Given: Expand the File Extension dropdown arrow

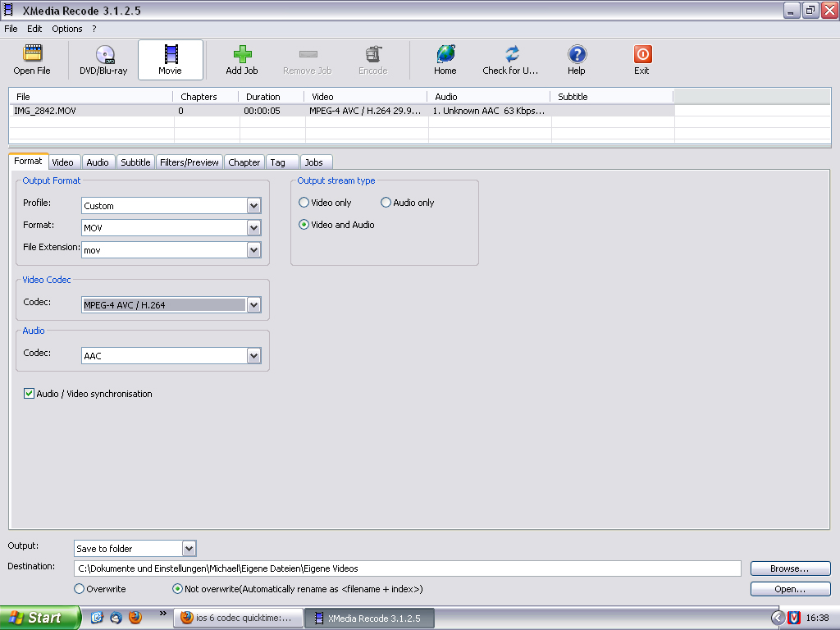Looking at the screenshot, I should pos(254,249).
